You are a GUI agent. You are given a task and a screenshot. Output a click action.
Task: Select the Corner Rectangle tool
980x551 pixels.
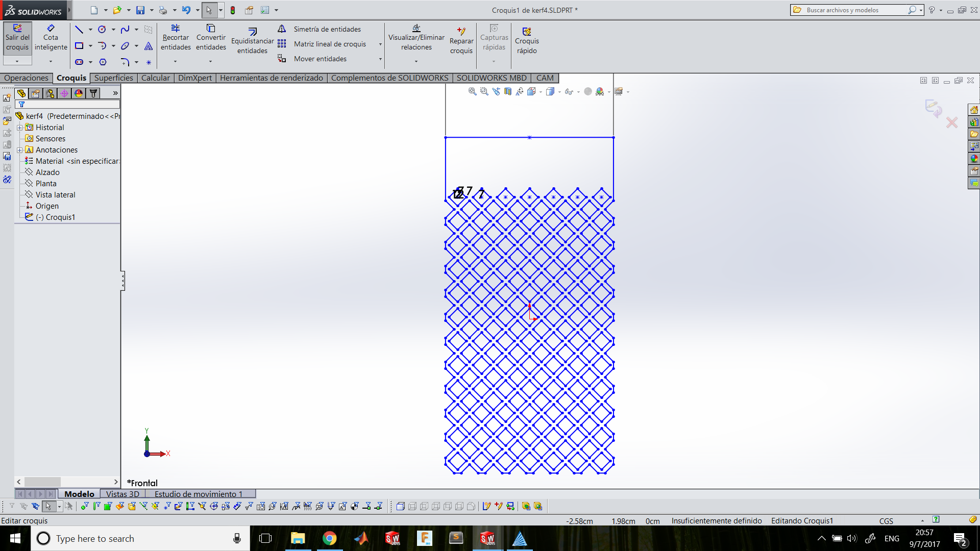79,46
